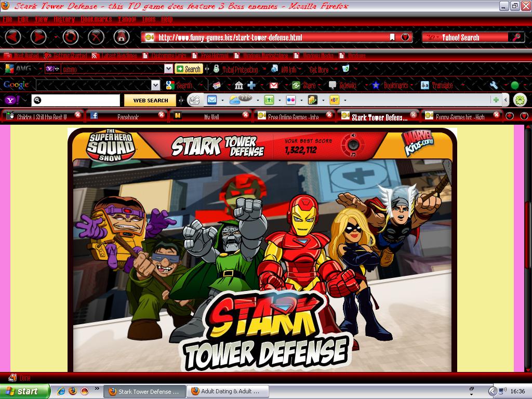Open the History menu

[64, 19]
